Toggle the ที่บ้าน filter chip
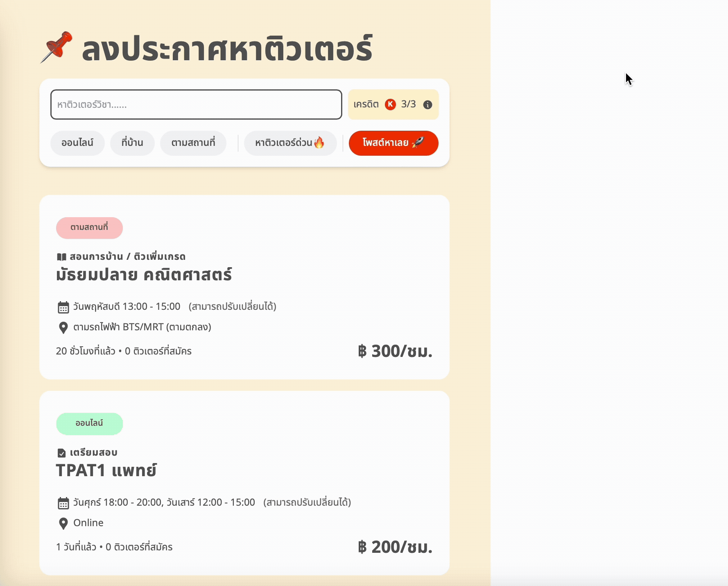This screenshot has width=728, height=586. pos(132,143)
